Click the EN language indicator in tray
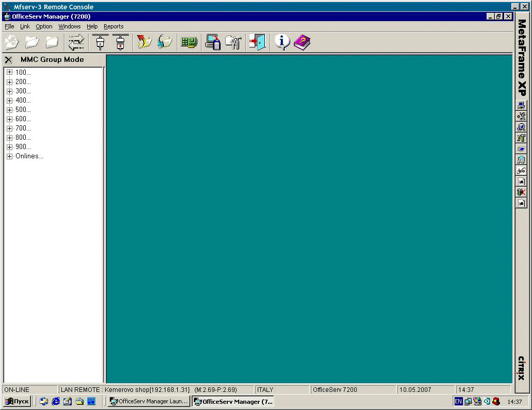Image resolution: width=532 pixels, height=410 pixels. (x=458, y=402)
